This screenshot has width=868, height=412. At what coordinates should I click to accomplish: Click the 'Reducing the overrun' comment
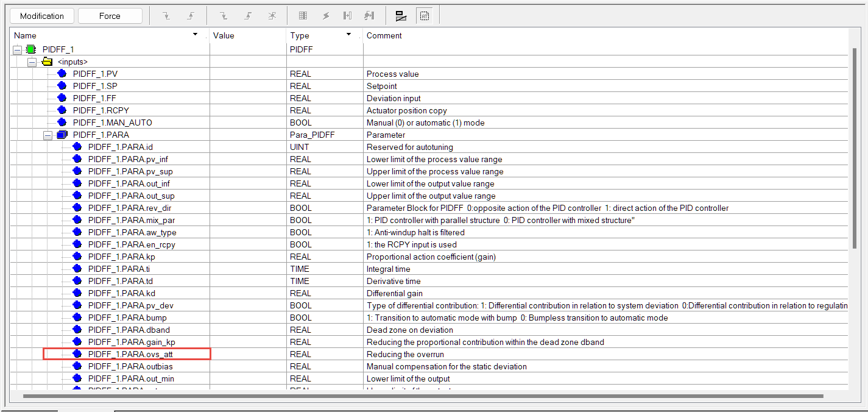406,354
